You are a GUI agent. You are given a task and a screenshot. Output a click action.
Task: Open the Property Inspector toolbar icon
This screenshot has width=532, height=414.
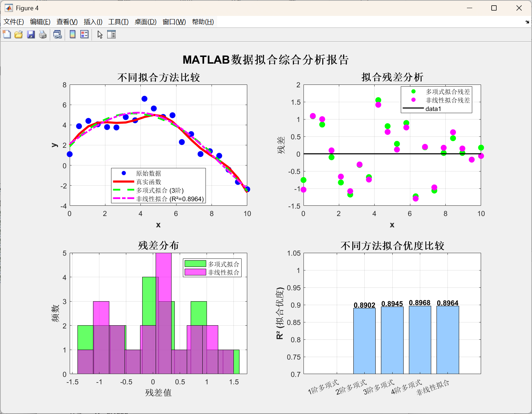(x=111, y=34)
